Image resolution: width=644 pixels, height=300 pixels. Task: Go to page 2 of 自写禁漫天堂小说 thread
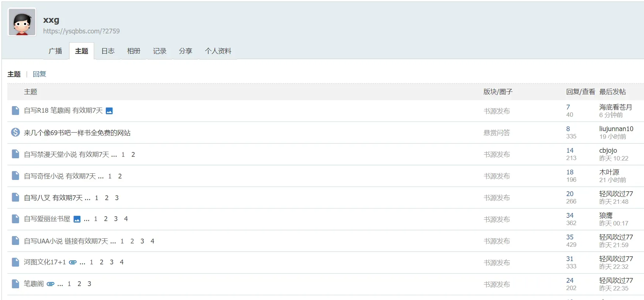pyautogui.click(x=133, y=155)
